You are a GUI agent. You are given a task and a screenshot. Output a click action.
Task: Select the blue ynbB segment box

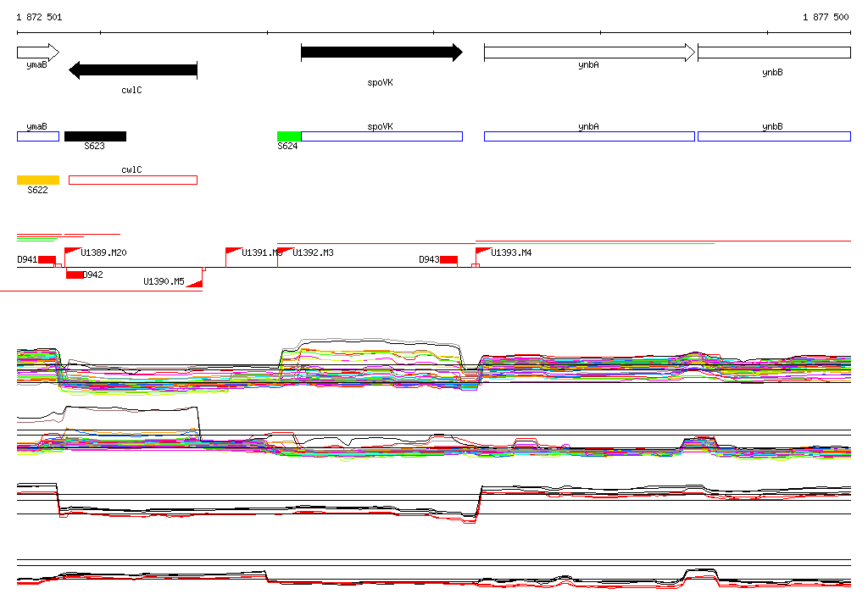[x=774, y=136]
